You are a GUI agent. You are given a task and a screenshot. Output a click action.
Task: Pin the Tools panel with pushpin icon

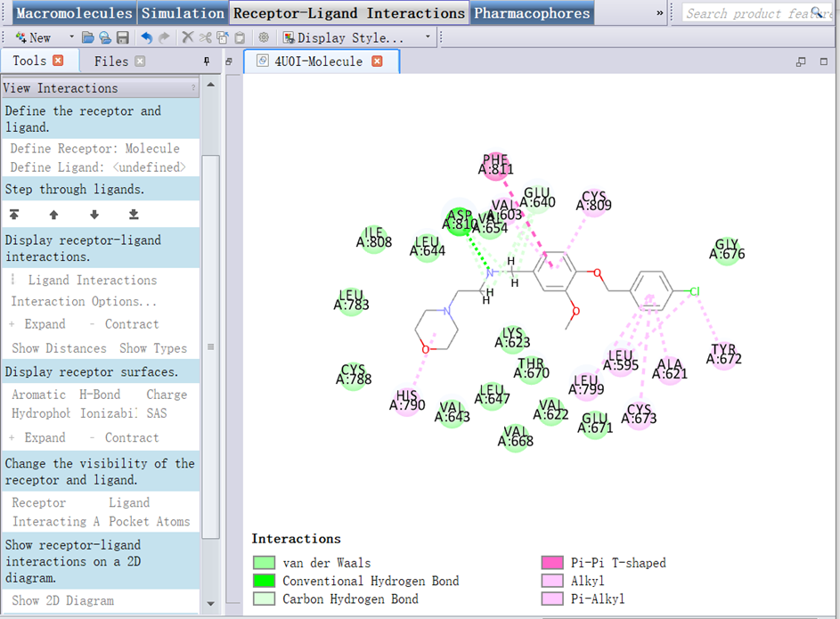click(208, 61)
